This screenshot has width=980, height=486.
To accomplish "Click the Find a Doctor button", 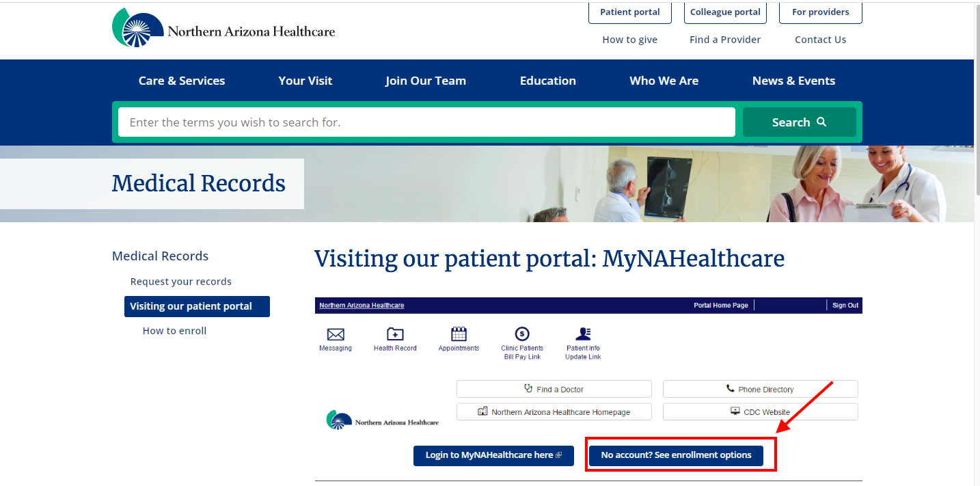I will click(x=554, y=389).
